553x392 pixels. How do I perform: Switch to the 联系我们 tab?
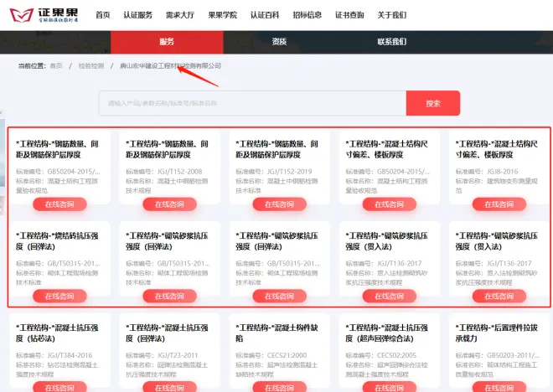click(391, 42)
